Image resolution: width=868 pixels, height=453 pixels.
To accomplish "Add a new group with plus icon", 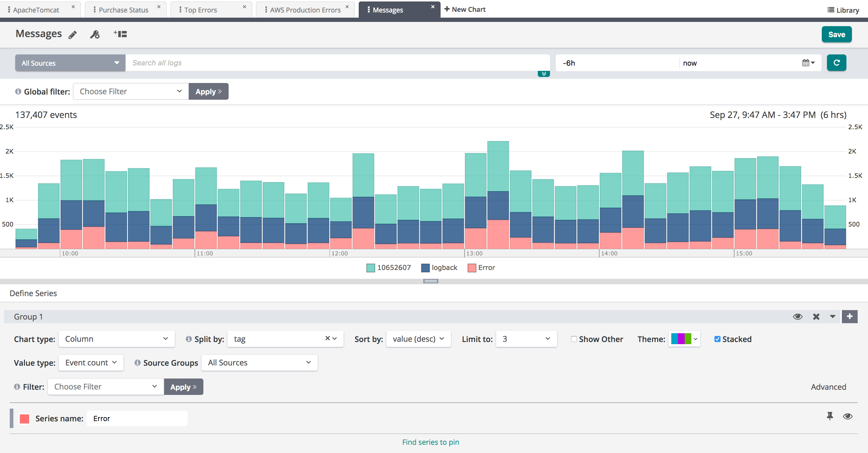I will coord(849,316).
